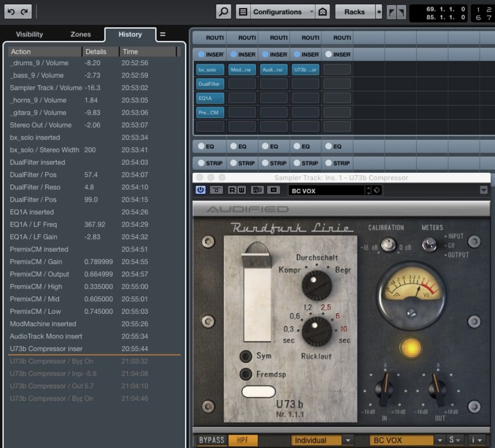Toggle the Sym button
Screen dimensions: 495x448
(246, 356)
